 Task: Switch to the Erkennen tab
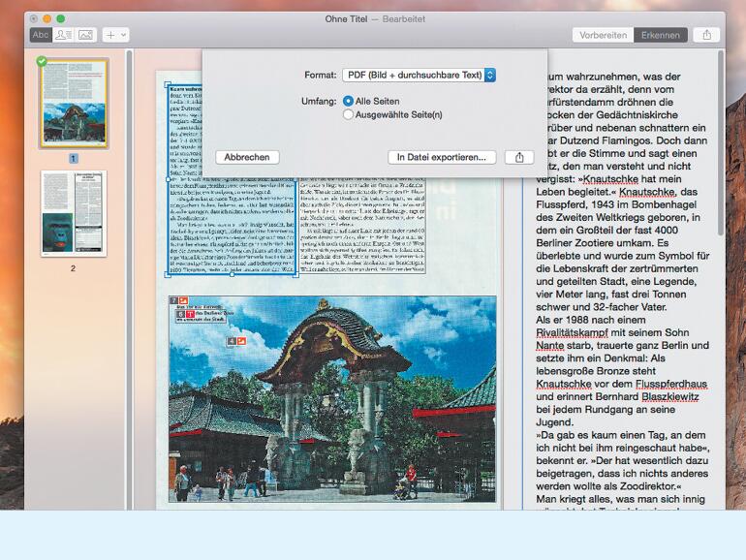click(661, 35)
